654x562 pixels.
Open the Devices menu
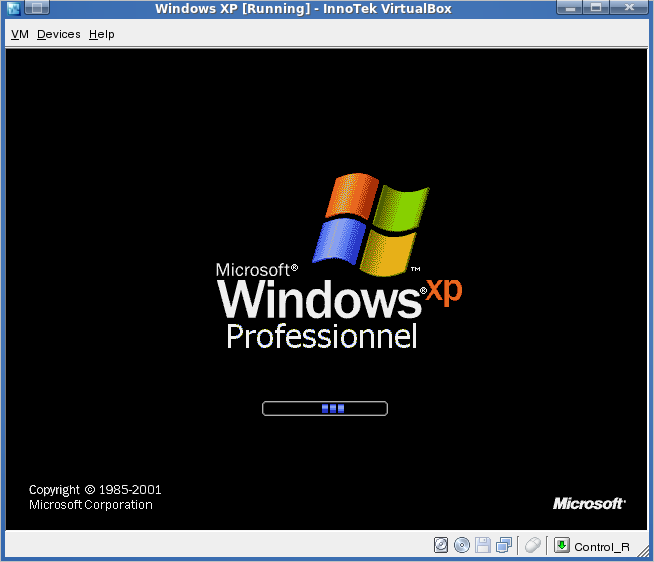(x=58, y=34)
